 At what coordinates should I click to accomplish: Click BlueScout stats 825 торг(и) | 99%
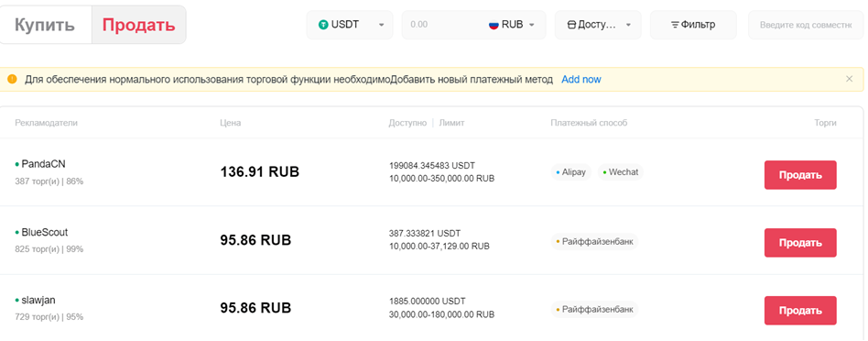coord(49,249)
